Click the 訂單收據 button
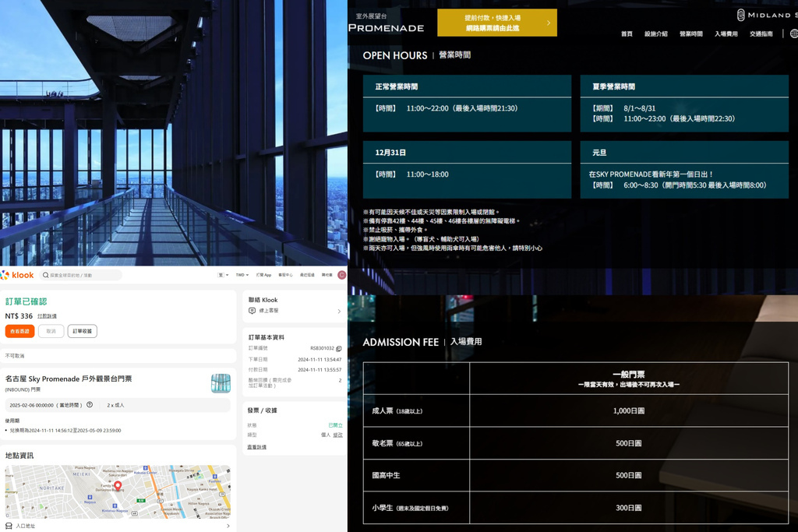Viewport: 798px width, 532px height. click(82, 331)
